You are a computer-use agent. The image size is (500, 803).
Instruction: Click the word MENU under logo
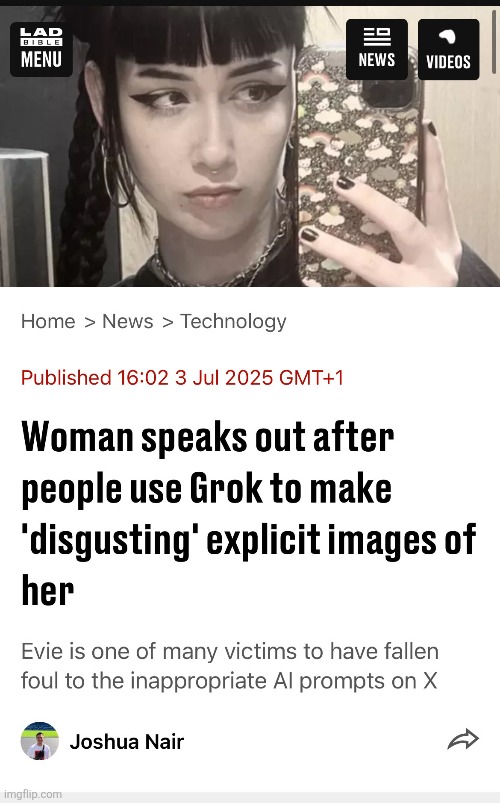[x=41, y=59]
